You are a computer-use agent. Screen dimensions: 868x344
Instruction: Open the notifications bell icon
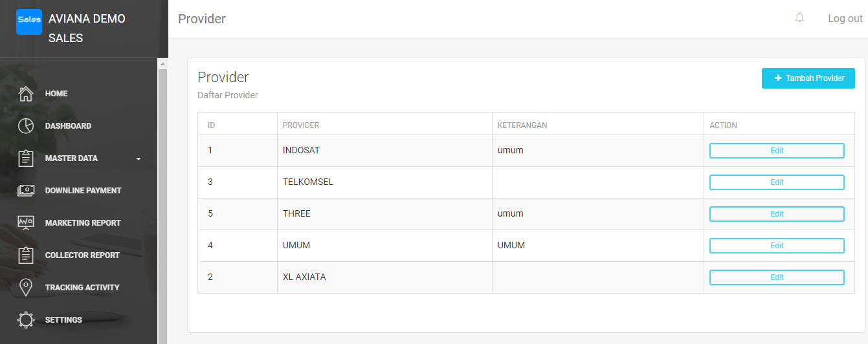(799, 18)
